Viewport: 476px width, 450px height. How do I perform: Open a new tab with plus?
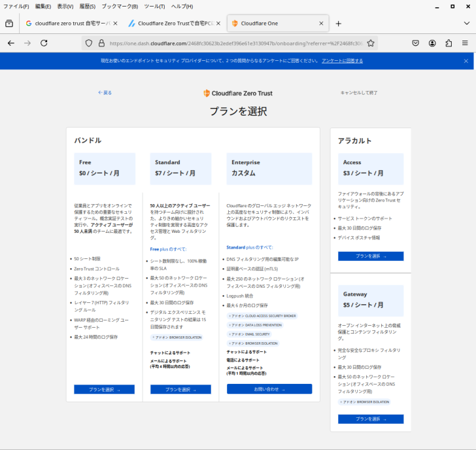pyautogui.click(x=339, y=24)
